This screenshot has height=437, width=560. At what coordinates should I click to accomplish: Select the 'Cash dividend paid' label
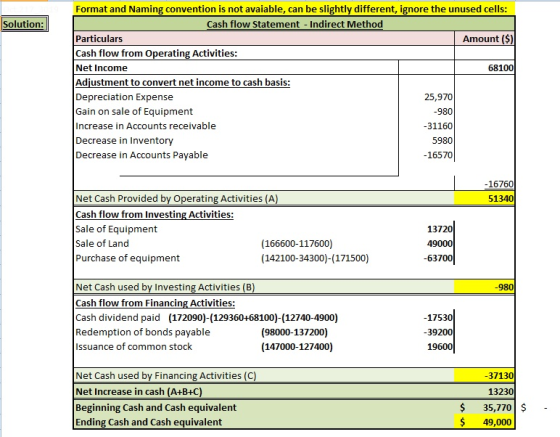(118, 317)
